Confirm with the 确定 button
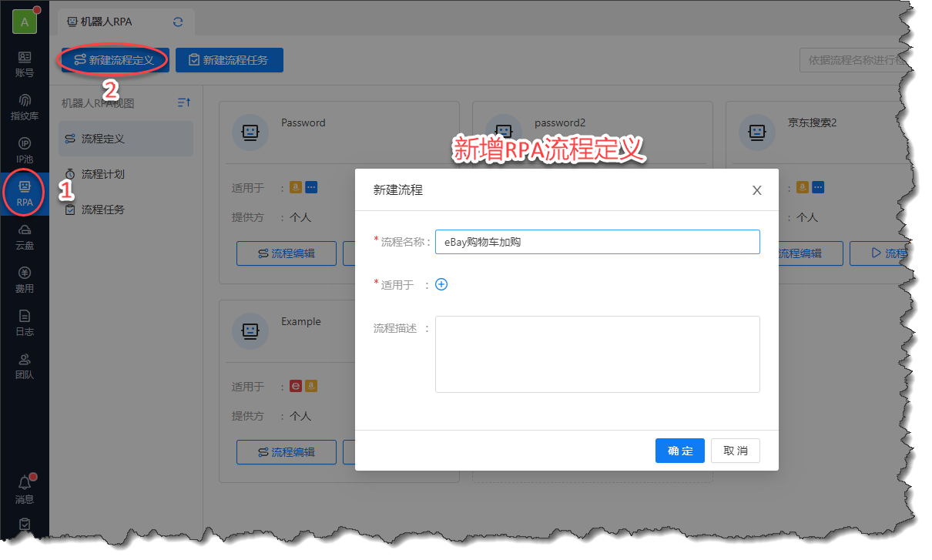Screen dimensions: 932x560 coord(680,451)
